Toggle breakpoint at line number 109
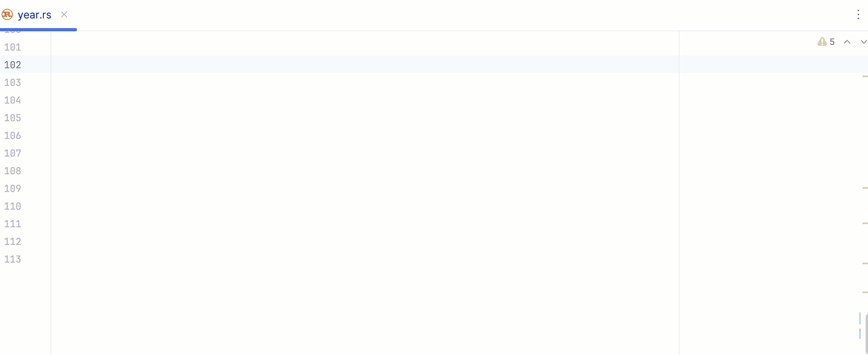The image size is (868, 355). [x=12, y=189]
